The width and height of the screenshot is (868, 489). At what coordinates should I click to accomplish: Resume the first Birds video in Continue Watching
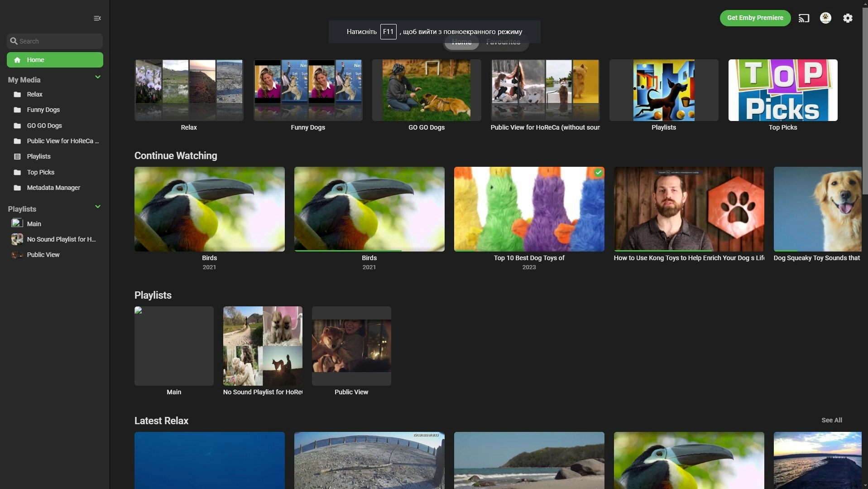(210, 209)
